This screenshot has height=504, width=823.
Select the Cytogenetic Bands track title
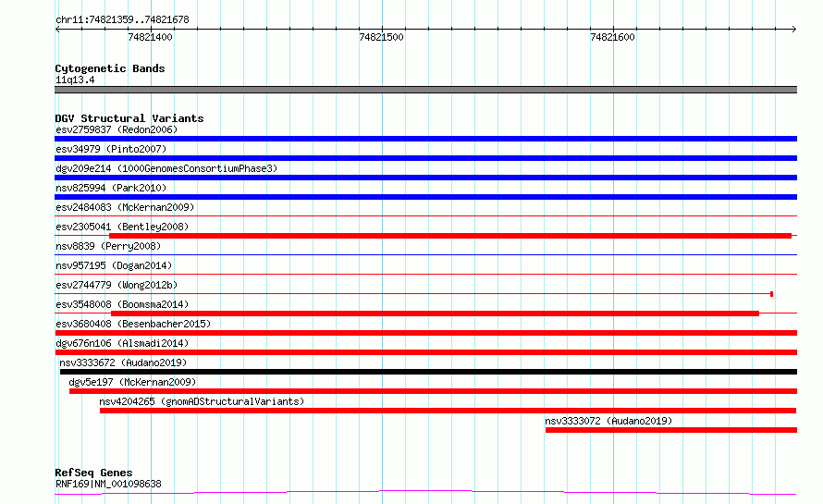(x=110, y=68)
